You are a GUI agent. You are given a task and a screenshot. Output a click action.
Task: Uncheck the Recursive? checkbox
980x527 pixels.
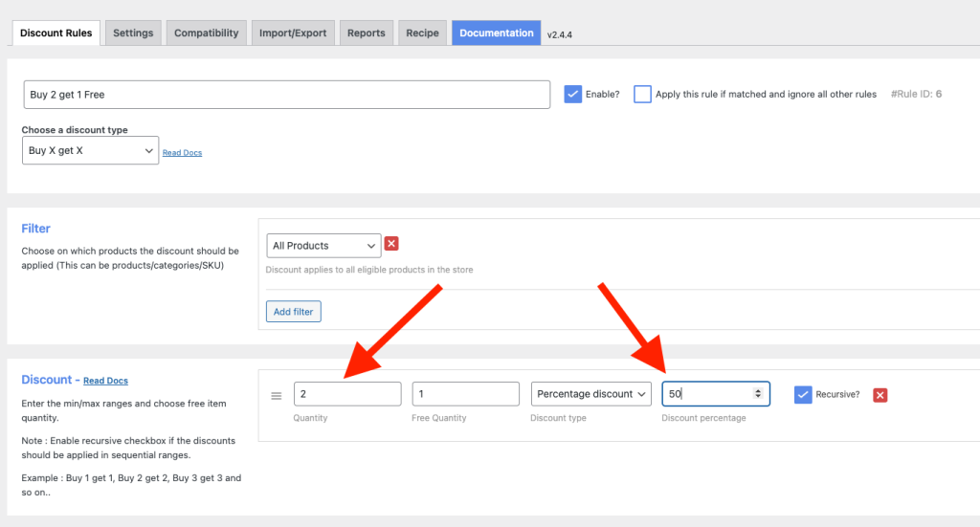[803, 394]
